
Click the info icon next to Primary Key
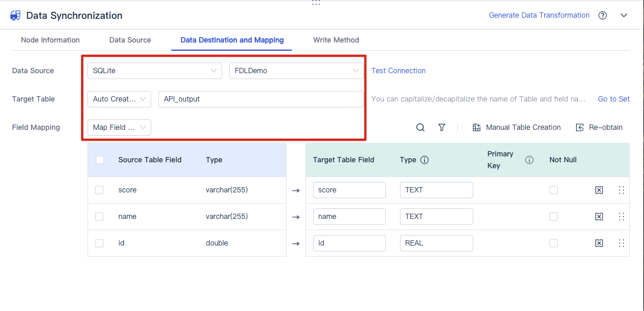[529, 160]
